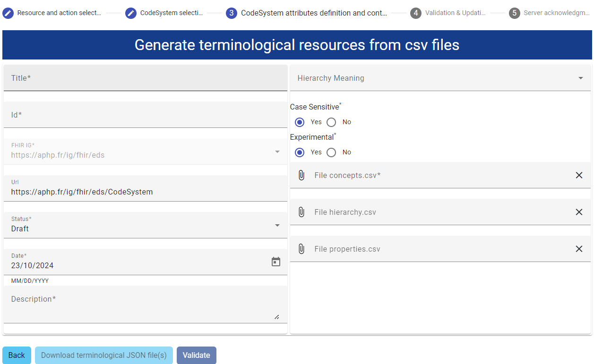The image size is (594, 364).
Task: Keep Yes selected for Case Sensitive
Action: pos(299,122)
